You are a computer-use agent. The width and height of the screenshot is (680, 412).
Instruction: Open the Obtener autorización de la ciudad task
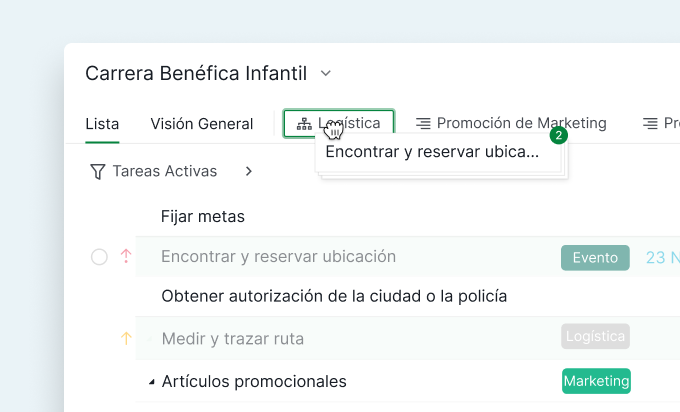[x=333, y=297]
